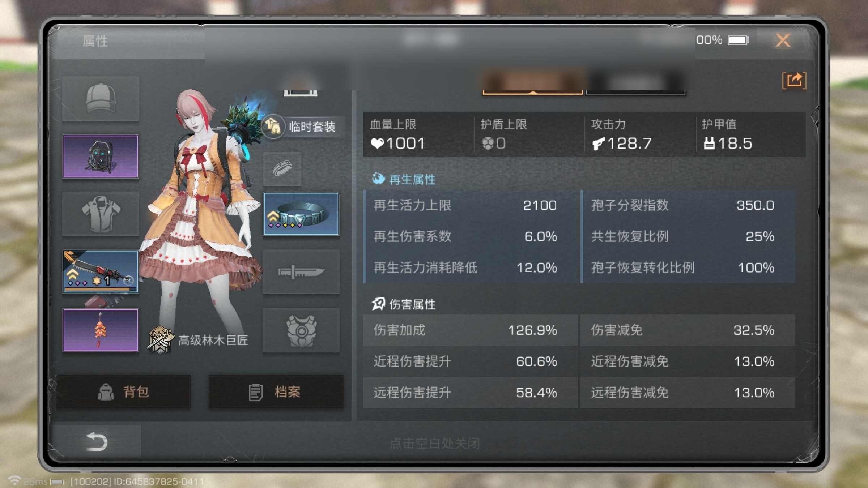Open the empty ring accessory slot
Screen dimensions: 868x488
(282, 169)
